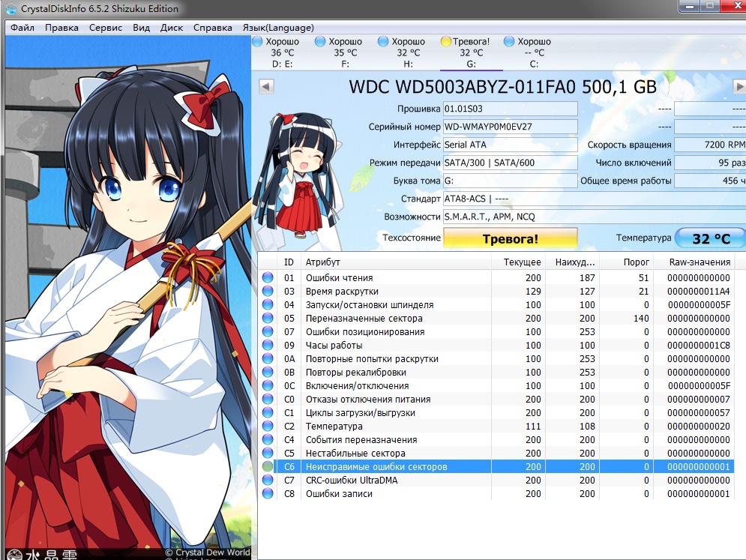
Task: Click raw value 0000000001C8
Action: tap(699, 346)
